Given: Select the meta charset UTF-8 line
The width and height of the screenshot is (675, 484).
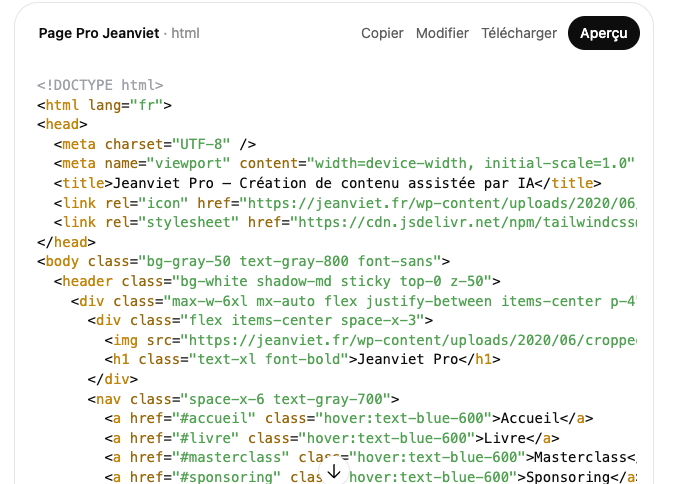Looking at the screenshot, I should coord(155,144).
